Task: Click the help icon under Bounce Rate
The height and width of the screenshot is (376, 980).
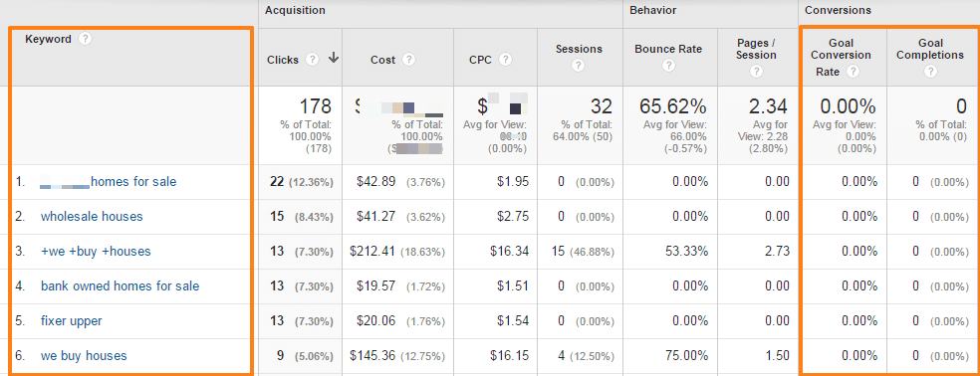Action: point(668,65)
